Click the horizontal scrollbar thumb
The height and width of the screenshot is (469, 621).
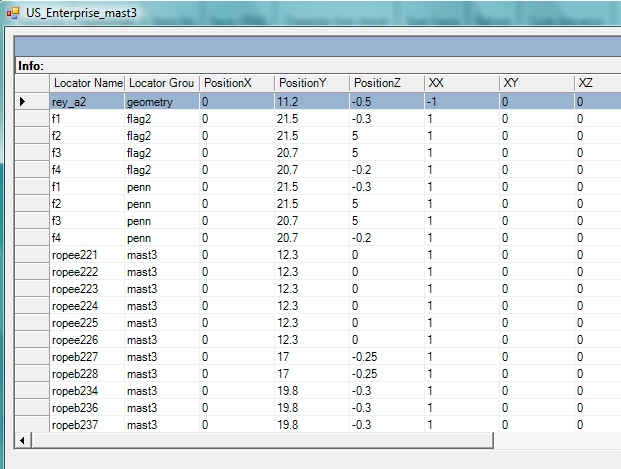(x=263, y=440)
